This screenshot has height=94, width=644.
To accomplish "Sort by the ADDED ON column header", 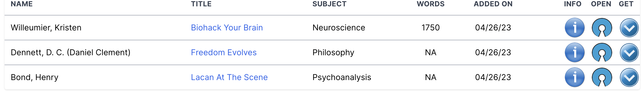I will [493, 4].
